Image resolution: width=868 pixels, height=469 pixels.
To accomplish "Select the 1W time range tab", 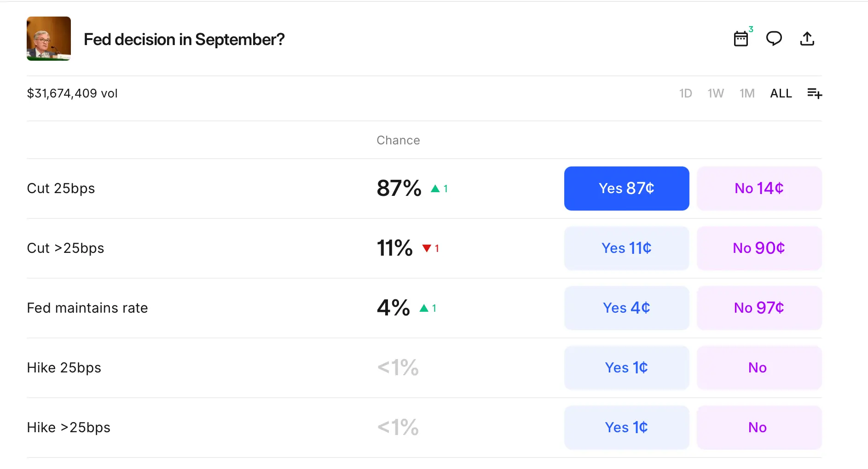I will coord(716,93).
